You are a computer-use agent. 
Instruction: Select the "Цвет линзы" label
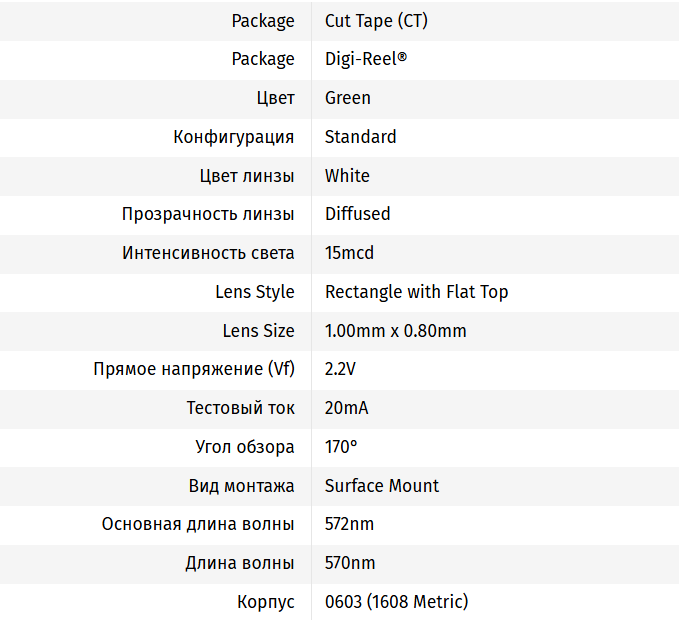pyautogui.click(x=247, y=176)
